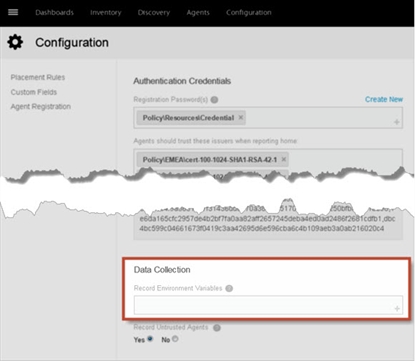
Task: Go to Placement Rules in sidebar
Action: (x=38, y=77)
